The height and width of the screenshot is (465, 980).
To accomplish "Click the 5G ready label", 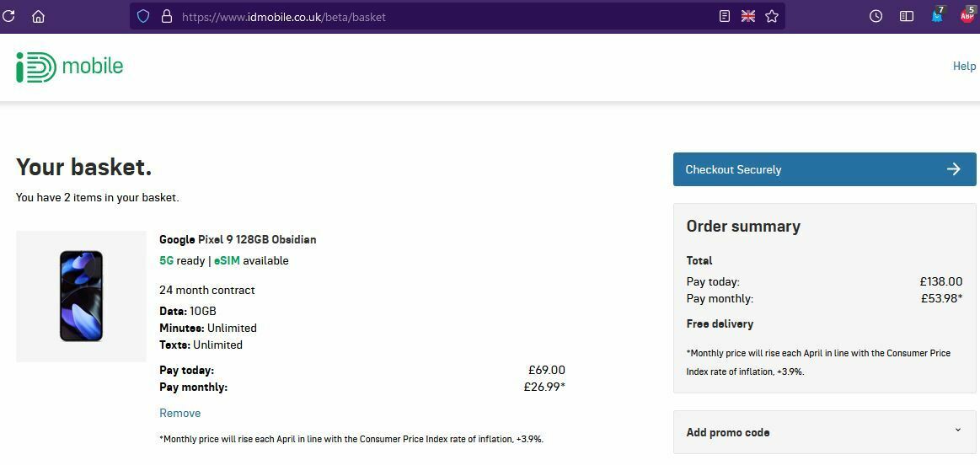I will [182, 260].
